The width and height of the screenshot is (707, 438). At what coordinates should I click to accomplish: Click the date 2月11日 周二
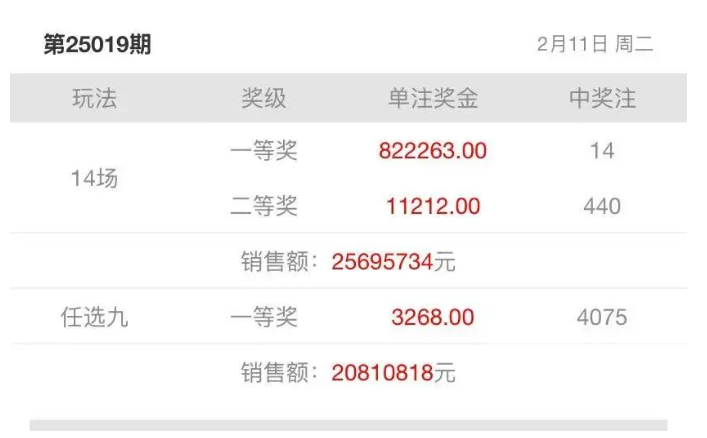(594, 46)
